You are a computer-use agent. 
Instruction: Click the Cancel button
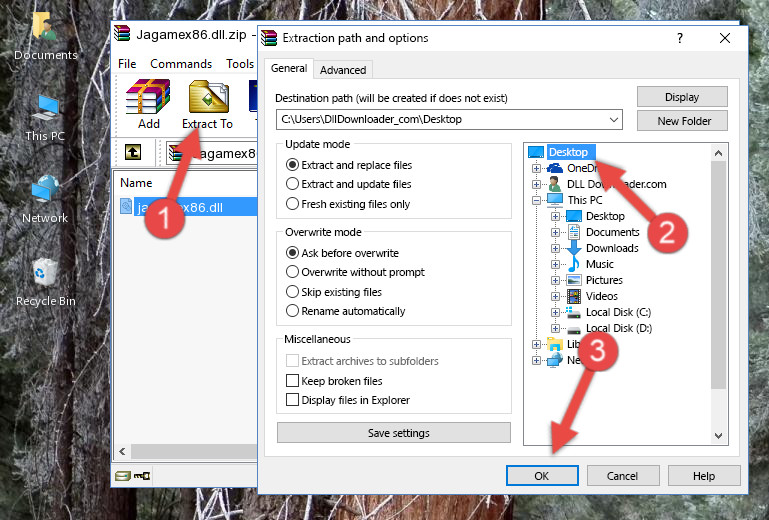tap(622, 476)
